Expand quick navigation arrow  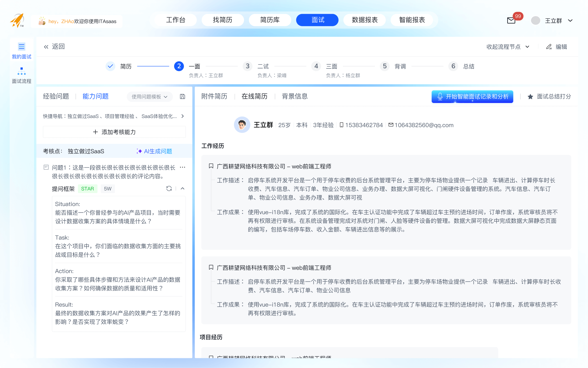click(182, 116)
